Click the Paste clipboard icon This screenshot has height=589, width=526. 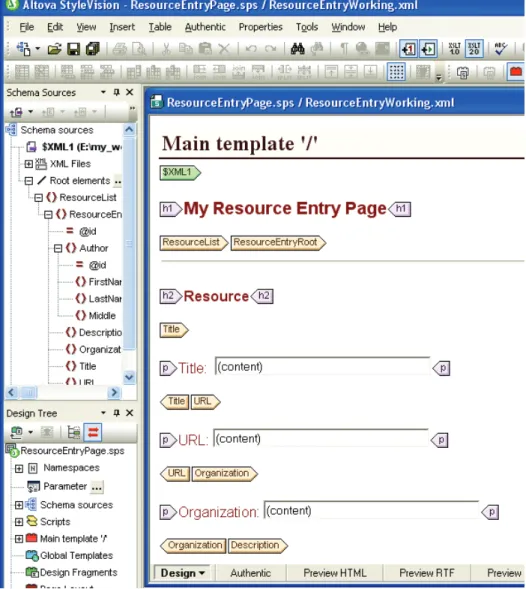[x=205, y=49]
